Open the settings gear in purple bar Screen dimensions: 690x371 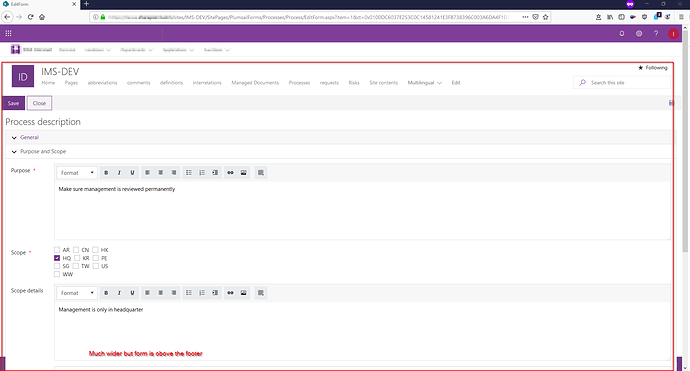639,33
